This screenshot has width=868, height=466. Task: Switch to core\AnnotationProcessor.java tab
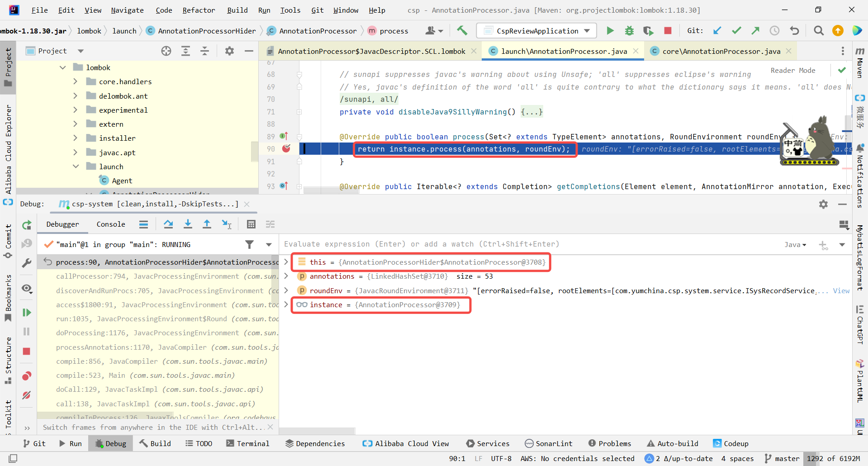point(721,51)
